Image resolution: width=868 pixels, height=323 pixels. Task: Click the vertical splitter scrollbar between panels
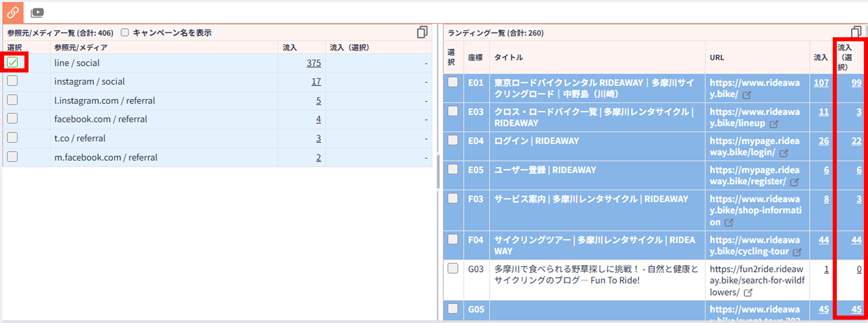click(438, 172)
